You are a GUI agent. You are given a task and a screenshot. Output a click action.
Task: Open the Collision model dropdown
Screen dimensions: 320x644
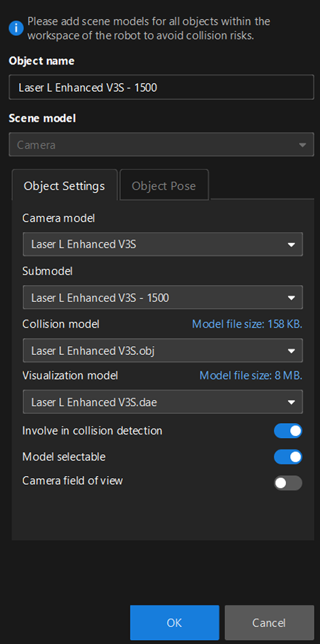click(163, 350)
